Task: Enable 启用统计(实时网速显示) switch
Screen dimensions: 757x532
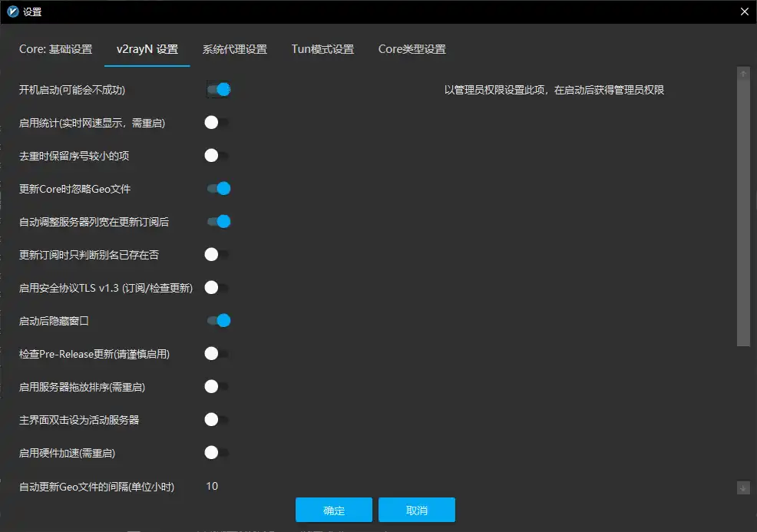Action: click(x=217, y=122)
